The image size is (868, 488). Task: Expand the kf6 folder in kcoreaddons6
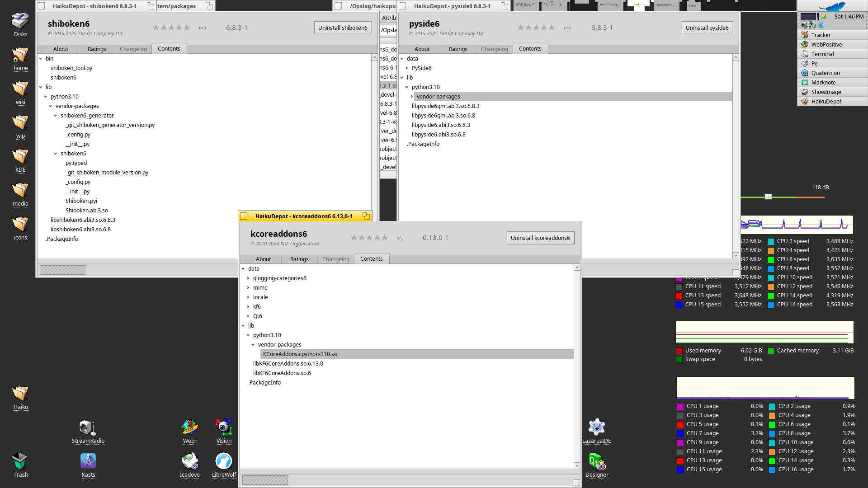click(248, 306)
